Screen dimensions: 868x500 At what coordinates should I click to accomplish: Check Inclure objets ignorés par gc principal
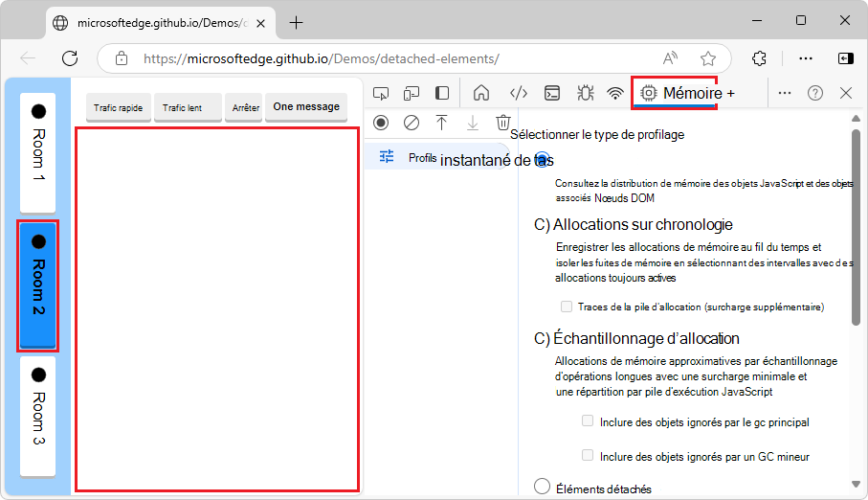588,420
